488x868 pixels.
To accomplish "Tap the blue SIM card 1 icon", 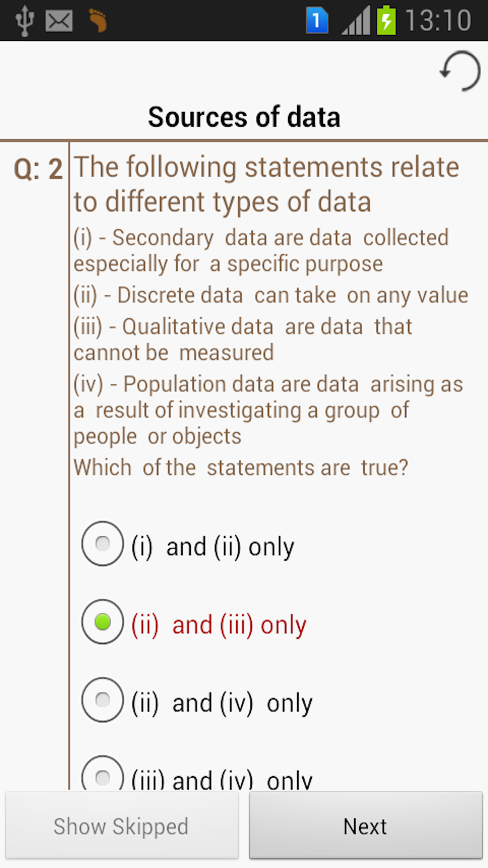I will pos(317,20).
